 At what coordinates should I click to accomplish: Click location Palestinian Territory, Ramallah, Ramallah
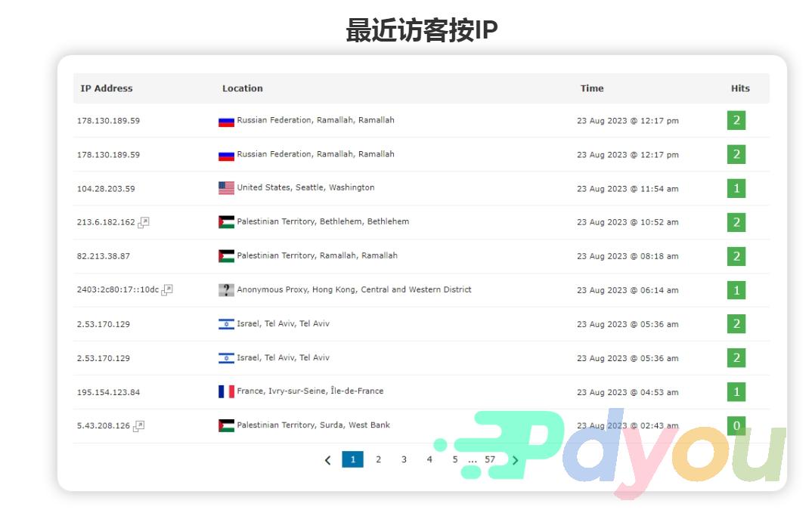[x=318, y=255]
